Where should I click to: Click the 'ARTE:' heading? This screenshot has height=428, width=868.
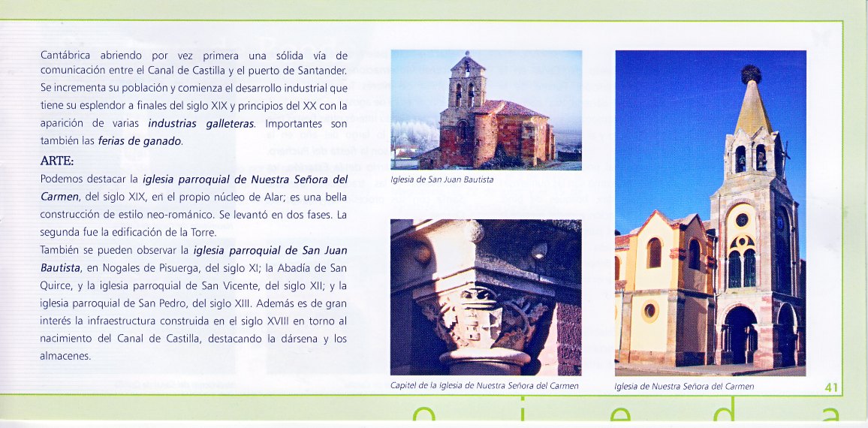(x=57, y=161)
